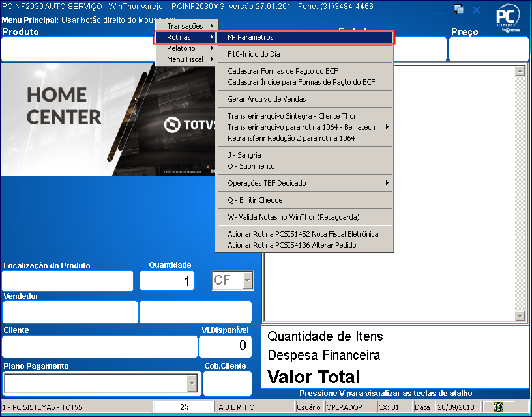Select Q - Emitir Cheque
The height and width of the screenshot is (417, 532).
click(x=304, y=200)
